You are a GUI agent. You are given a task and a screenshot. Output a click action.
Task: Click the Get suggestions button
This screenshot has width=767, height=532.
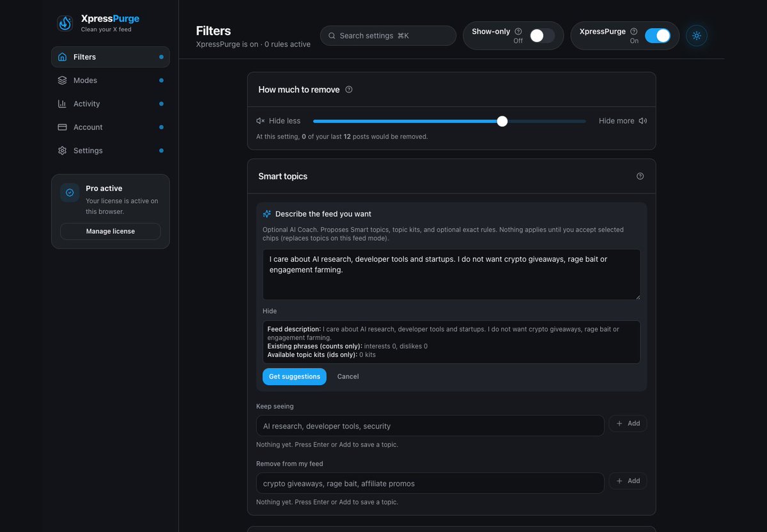(295, 377)
